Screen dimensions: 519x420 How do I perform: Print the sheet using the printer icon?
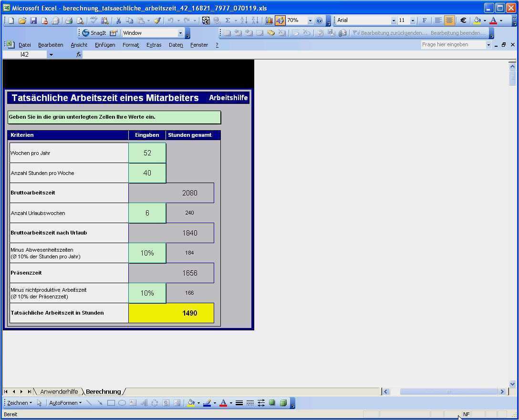click(69, 20)
